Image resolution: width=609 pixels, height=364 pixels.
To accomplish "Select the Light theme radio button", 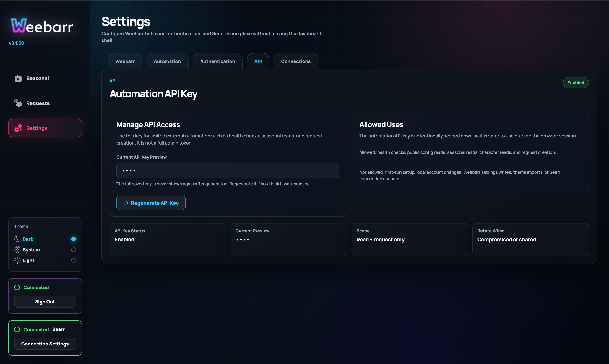I will [x=73, y=261].
